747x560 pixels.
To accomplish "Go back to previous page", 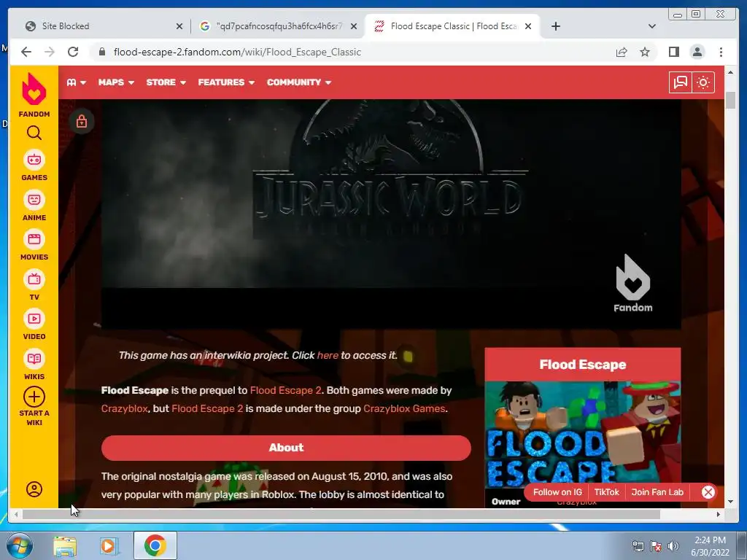I will click(x=26, y=52).
